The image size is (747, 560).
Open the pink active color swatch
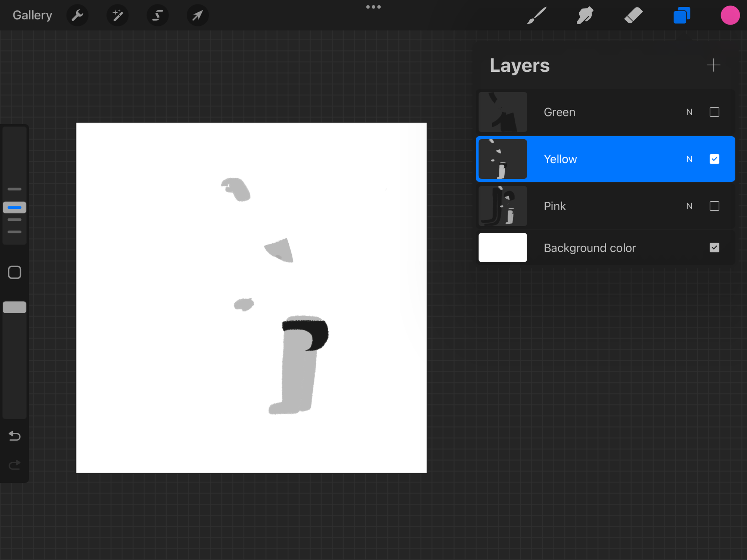pos(730,15)
